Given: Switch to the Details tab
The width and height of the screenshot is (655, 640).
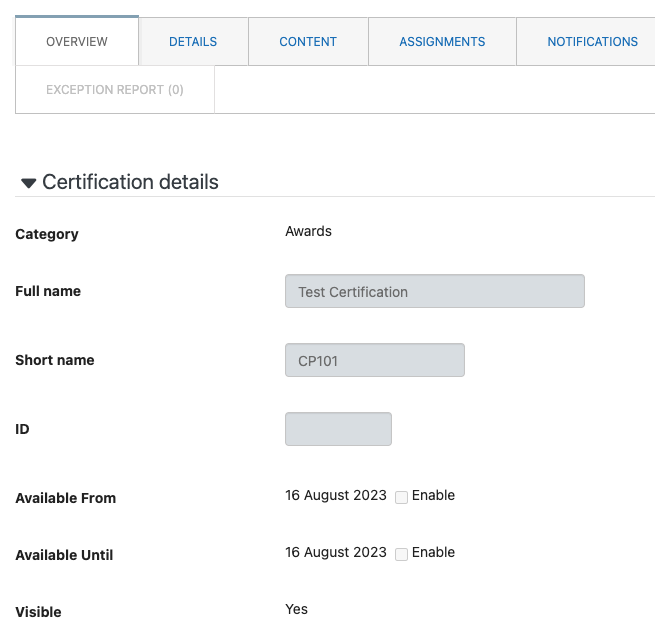Looking at the screenshot, I should point(193,42).
